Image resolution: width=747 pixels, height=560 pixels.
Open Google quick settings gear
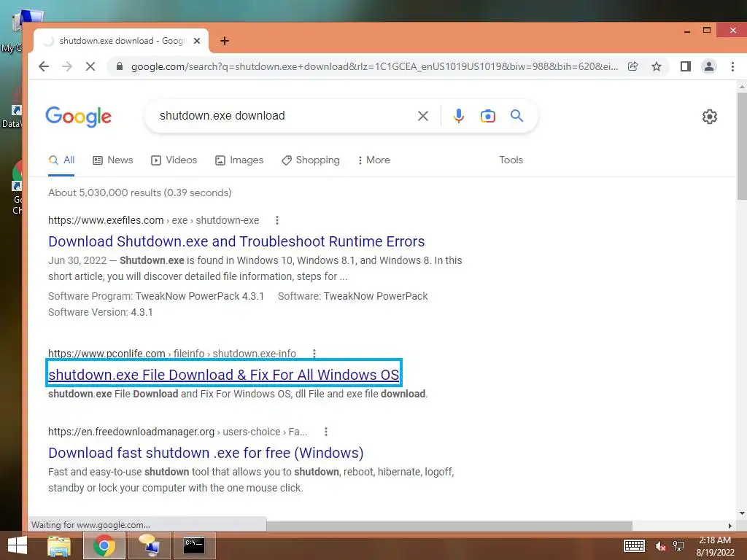pos(709,117)
